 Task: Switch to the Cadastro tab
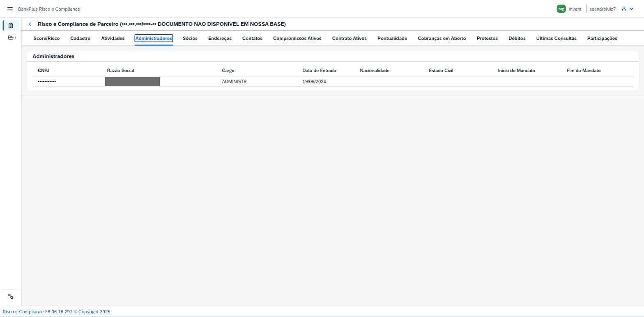[x=80, y=38]
